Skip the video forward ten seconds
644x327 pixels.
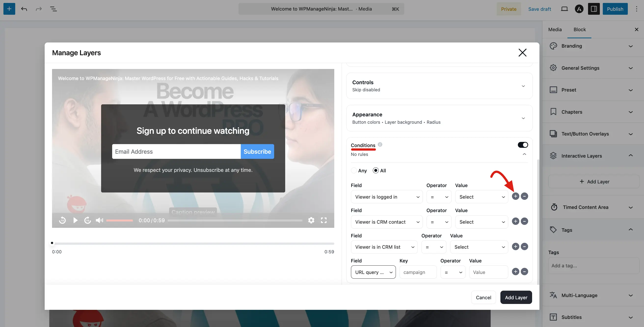(88, 220)
